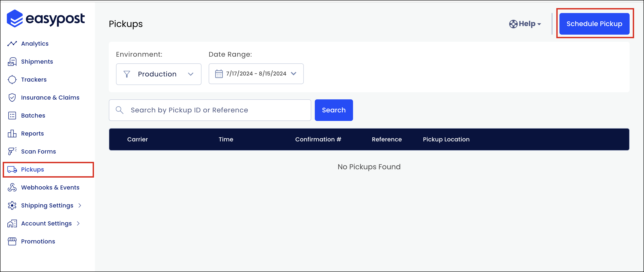Image resolution: width=644 pixels, height=272 pixels.
Task: Click the Time column header
Action: pos(226,139)
